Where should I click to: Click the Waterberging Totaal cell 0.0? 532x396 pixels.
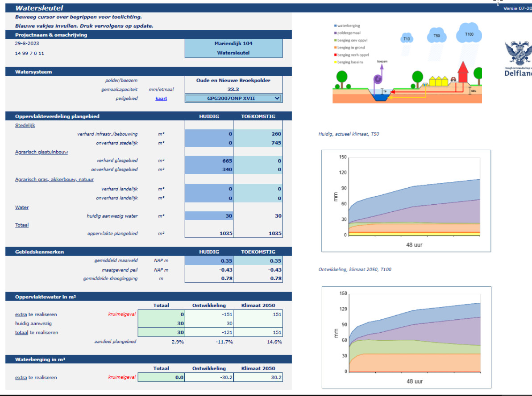(162, 377)
